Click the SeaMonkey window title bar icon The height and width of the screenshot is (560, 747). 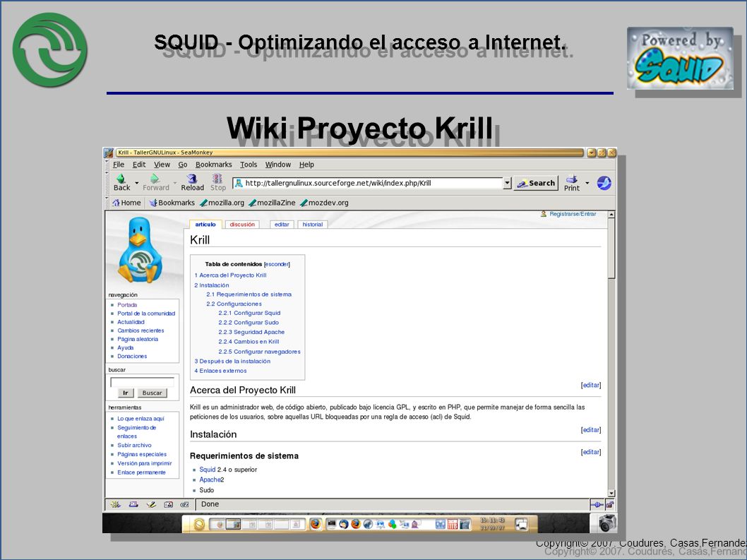coord(109,153)
